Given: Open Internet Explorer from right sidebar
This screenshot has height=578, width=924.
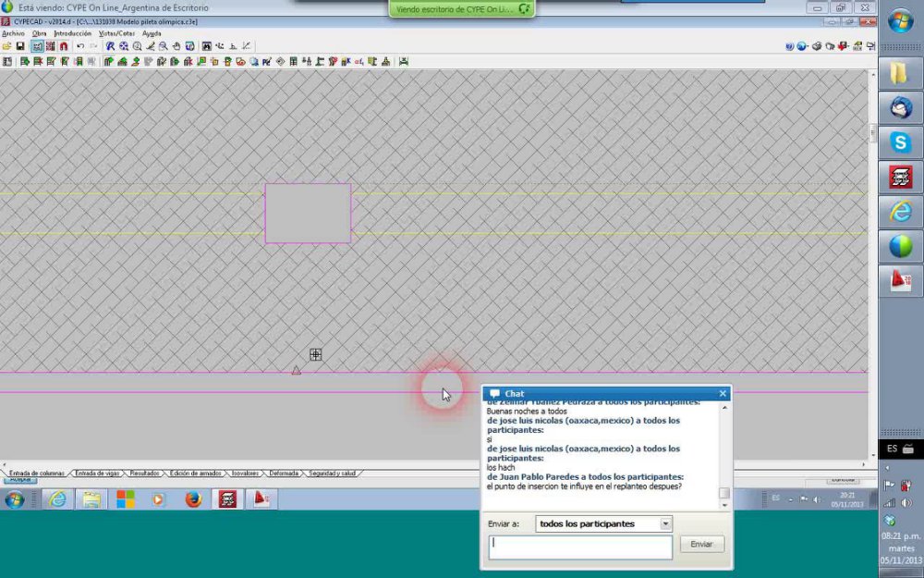Looking at the screenshot, I should 900,213.
